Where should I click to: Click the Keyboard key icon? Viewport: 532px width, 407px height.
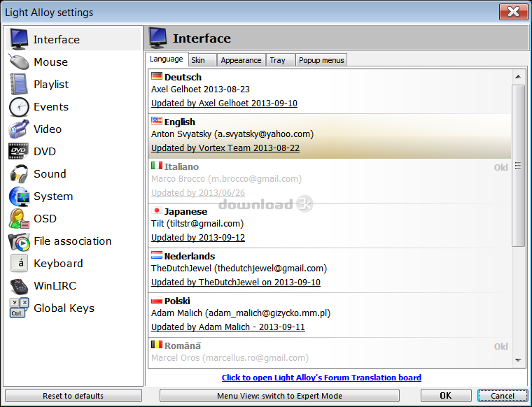tap(20, 264)
